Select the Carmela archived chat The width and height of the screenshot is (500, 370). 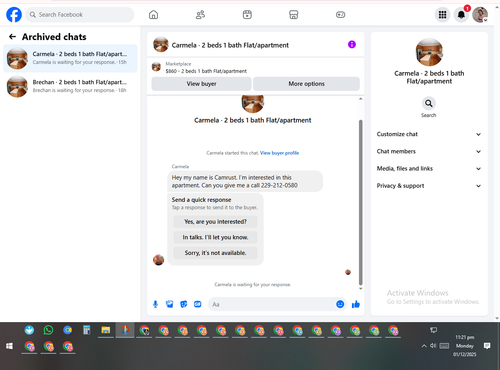pyautogui.click(x=70, y=58)
